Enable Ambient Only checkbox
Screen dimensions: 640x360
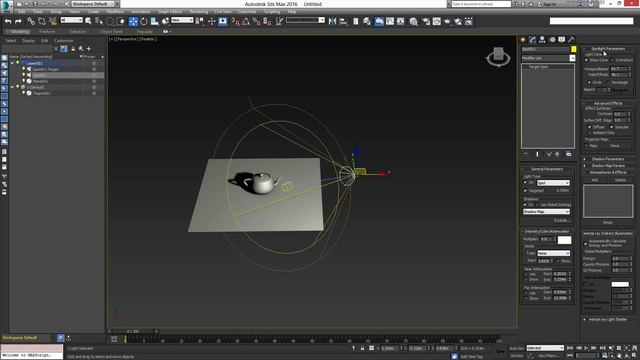tap(590, 133)
